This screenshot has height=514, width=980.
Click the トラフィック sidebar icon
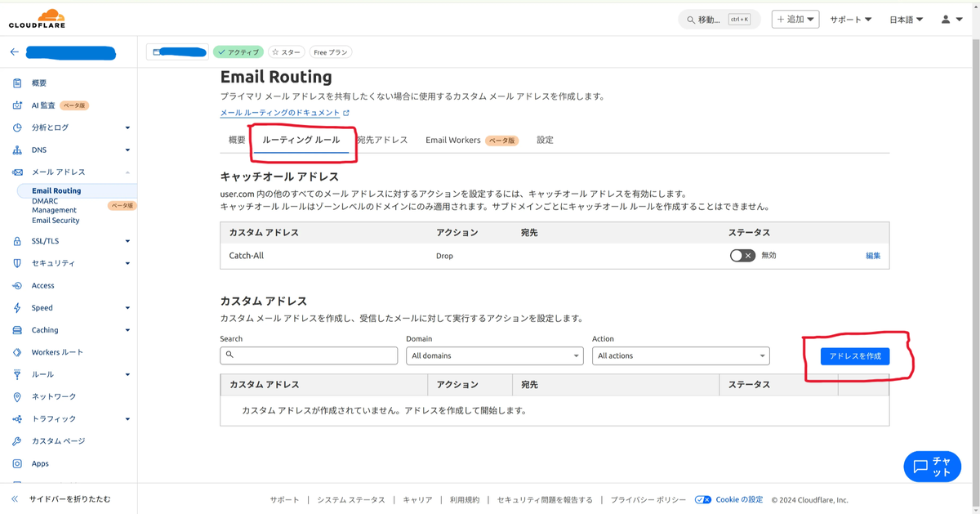[17, 419]
